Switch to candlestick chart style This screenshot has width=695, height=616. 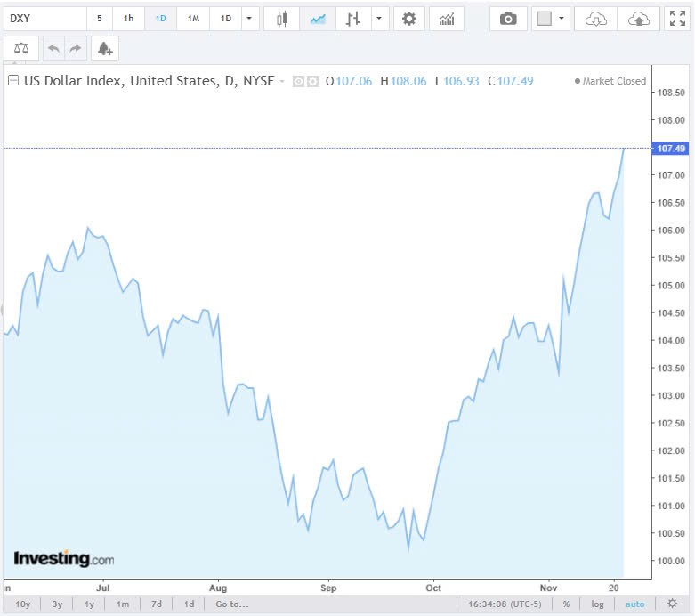click(282, 19)
